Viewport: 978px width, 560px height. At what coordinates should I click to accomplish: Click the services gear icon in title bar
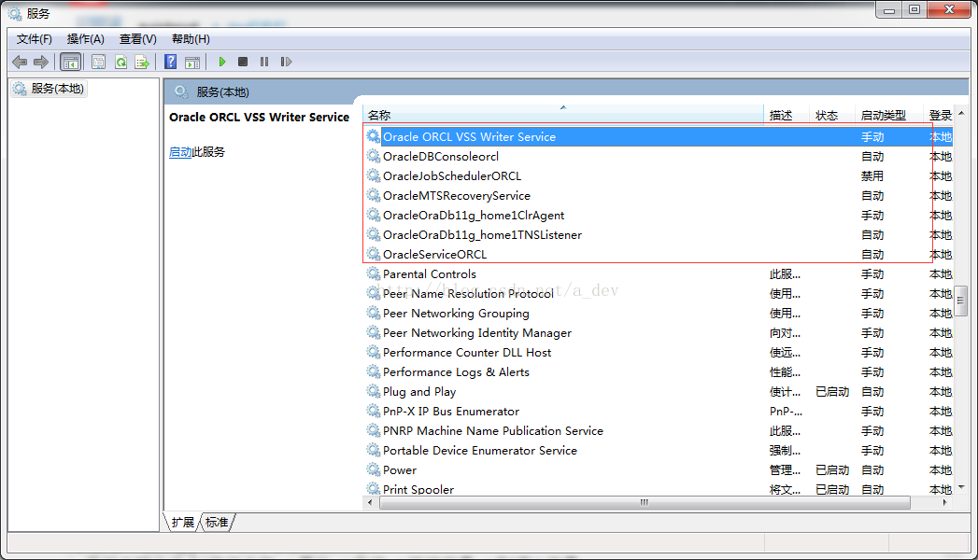(x=14, y=13)
